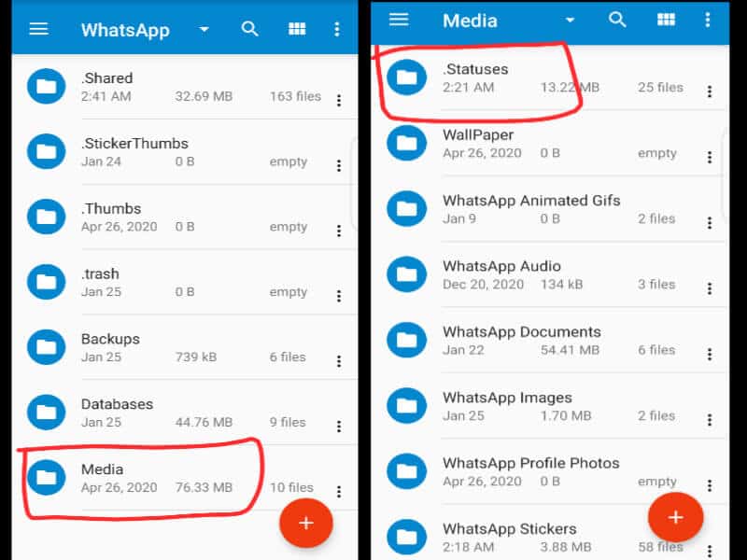Open overflow menu in Media header
The height and width of the screenshot is (560, 747).
click(x=708, y=20)
